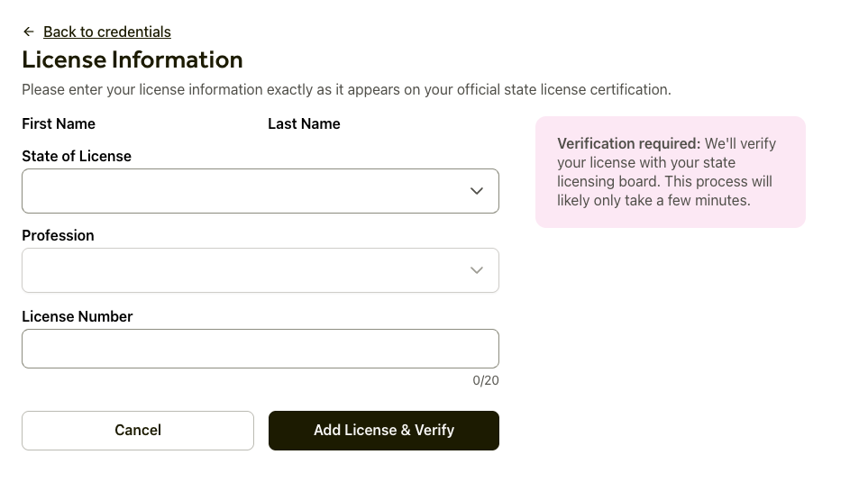Click the Profession chevron arrow
The image size is (868, 482).
pos(477,270)
